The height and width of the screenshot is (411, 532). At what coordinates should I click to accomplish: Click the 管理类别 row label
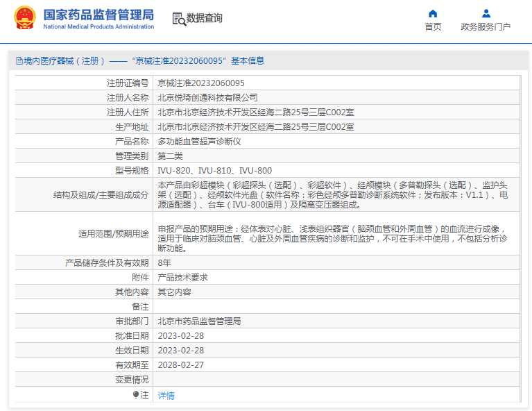tap(132, 156)
